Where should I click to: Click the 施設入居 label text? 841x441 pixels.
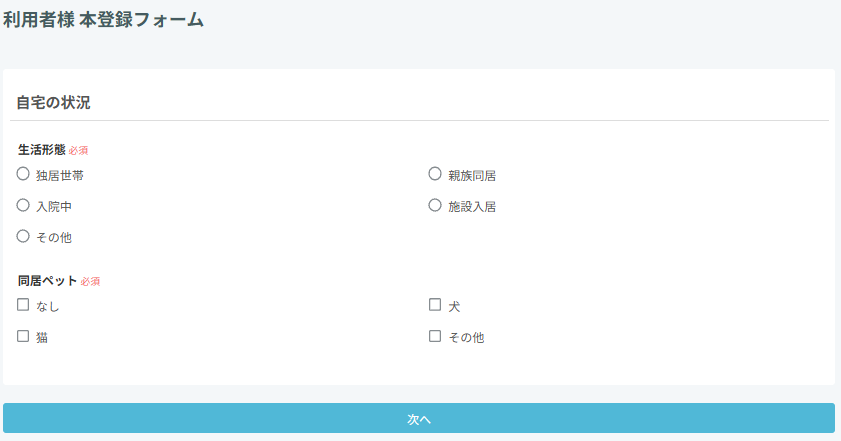472,207
